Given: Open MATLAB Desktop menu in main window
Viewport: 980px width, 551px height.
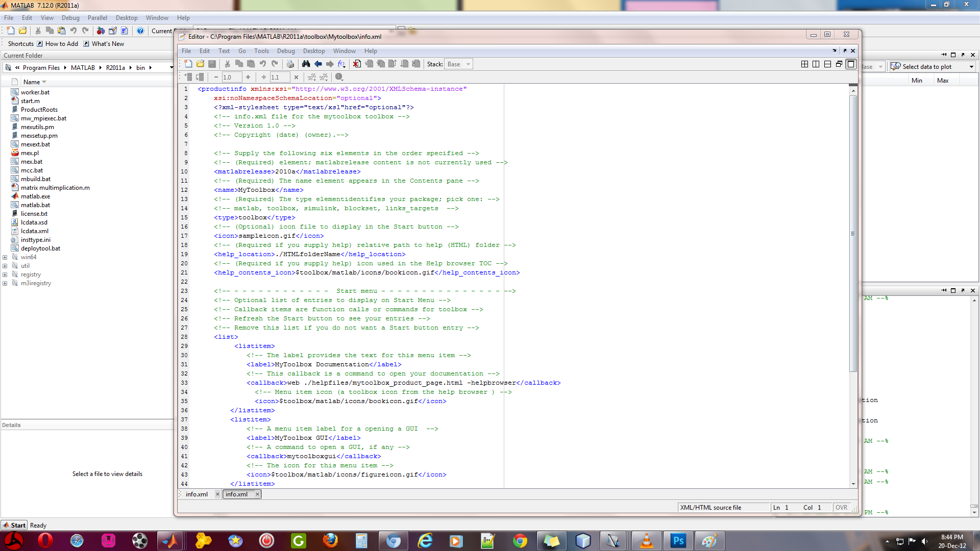Looking at the screenshot, I should (127, 18).
